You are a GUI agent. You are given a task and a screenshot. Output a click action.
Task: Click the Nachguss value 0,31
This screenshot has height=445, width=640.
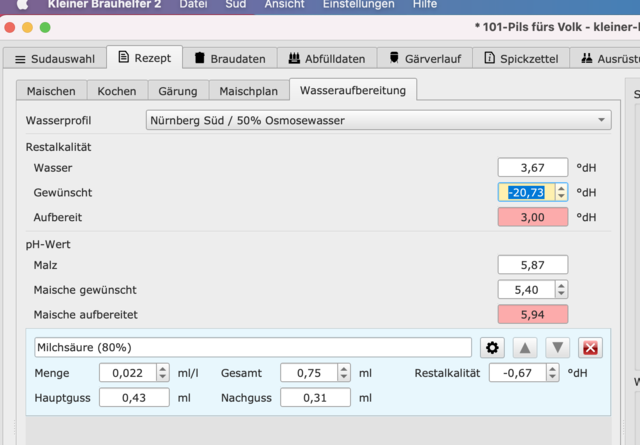(x=315, y=398)
